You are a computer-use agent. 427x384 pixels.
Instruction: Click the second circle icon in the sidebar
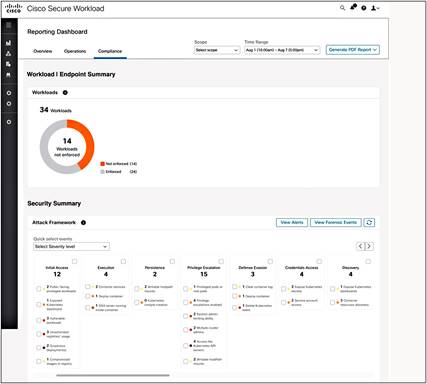9,104
